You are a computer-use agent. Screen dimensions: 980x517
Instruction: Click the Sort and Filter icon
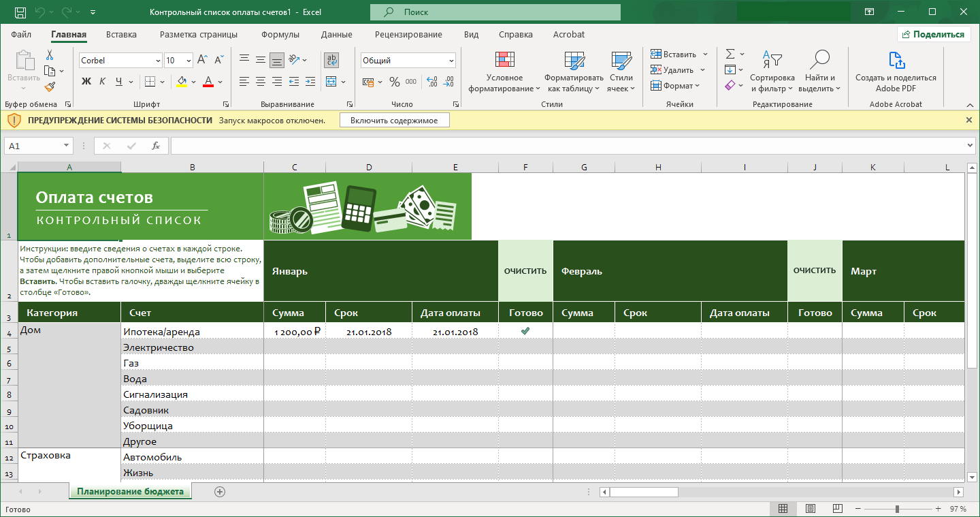772,61
